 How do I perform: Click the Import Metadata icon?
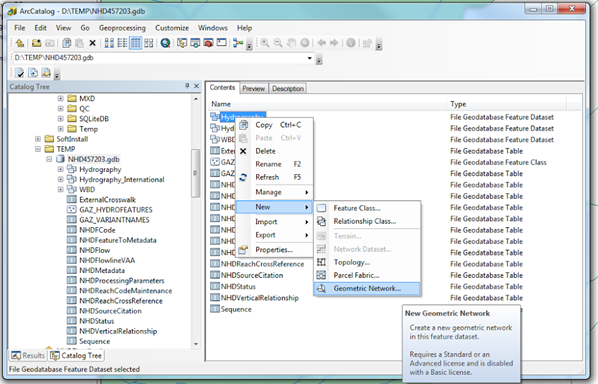pos(46,72)
